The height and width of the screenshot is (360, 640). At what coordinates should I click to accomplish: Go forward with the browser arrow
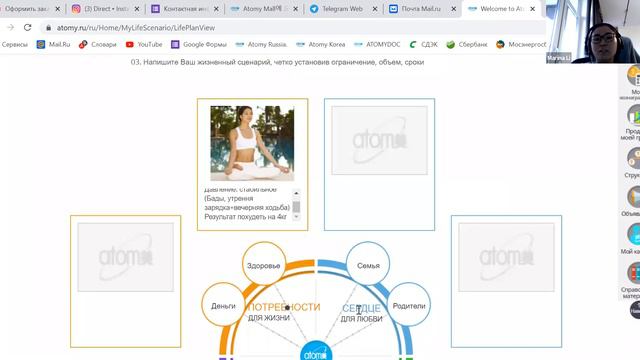coord(11,27)
